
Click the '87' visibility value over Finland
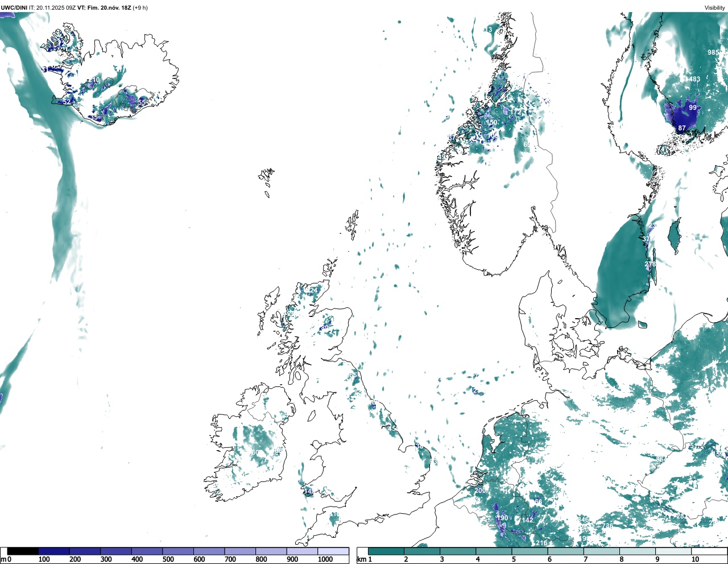[x=682, y=129]
